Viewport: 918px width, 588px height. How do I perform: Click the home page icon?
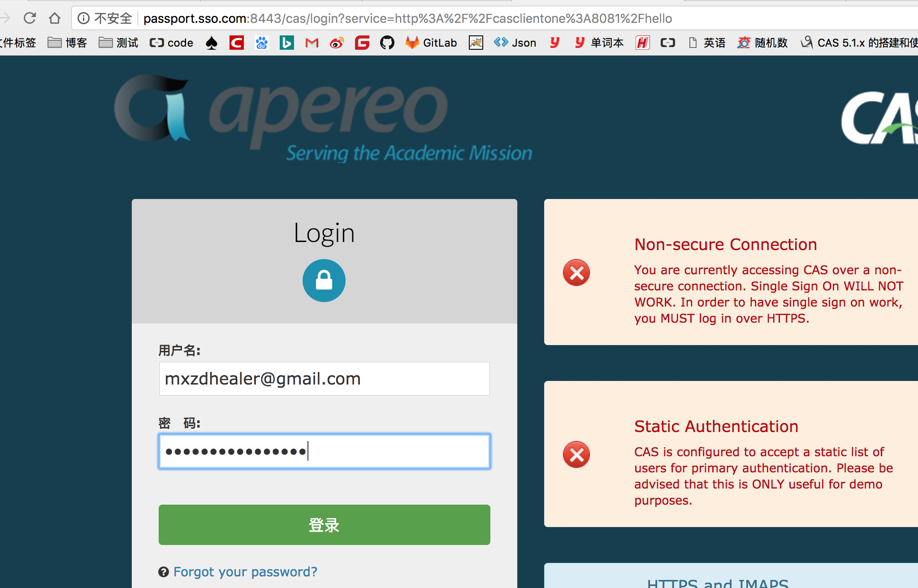pyautogui.click(x=55, y=18)
